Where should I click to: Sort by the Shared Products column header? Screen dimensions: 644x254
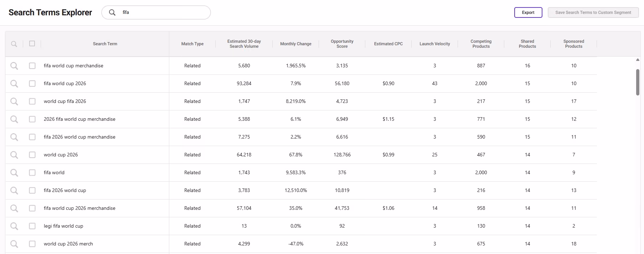[527, 44]
